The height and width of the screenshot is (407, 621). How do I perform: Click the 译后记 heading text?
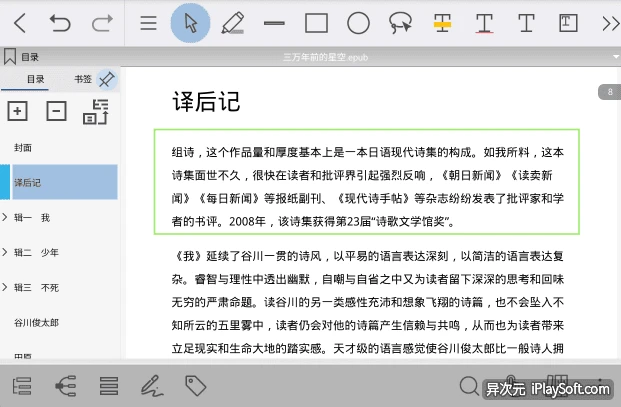click(x=206, y=101)
